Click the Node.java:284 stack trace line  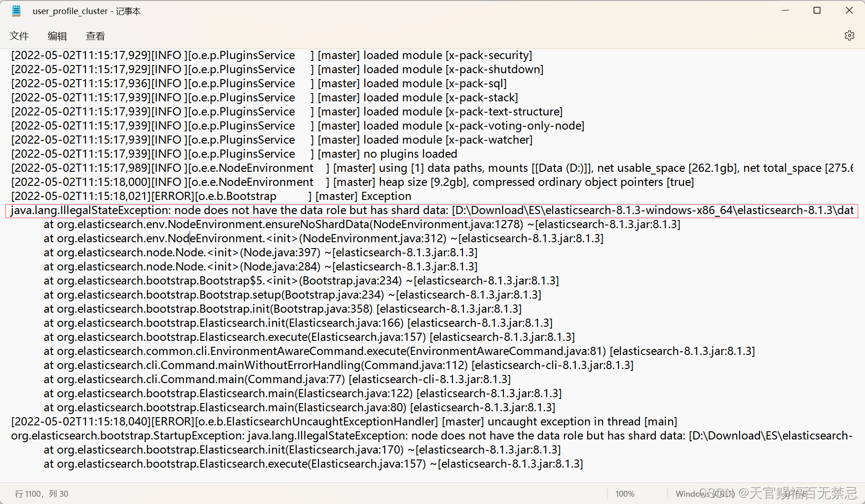261,267
